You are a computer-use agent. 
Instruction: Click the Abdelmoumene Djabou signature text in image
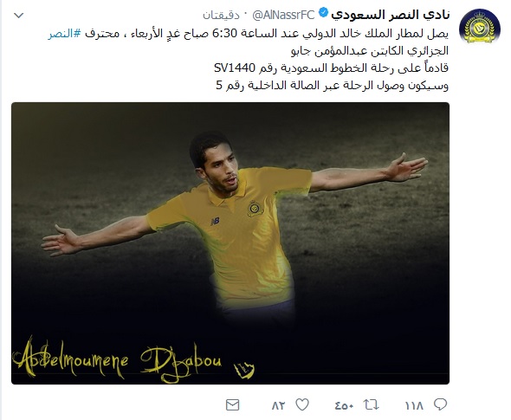[117, 360]
